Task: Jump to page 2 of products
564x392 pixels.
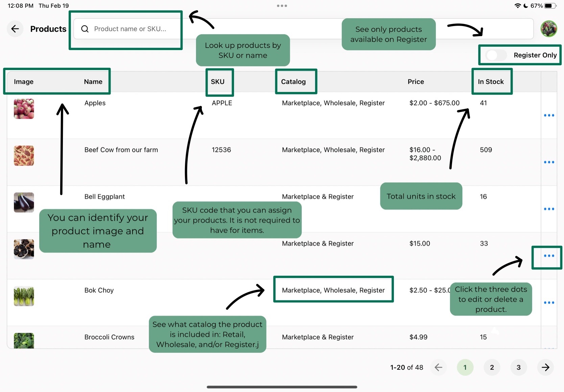Action: tap(492, 367)
